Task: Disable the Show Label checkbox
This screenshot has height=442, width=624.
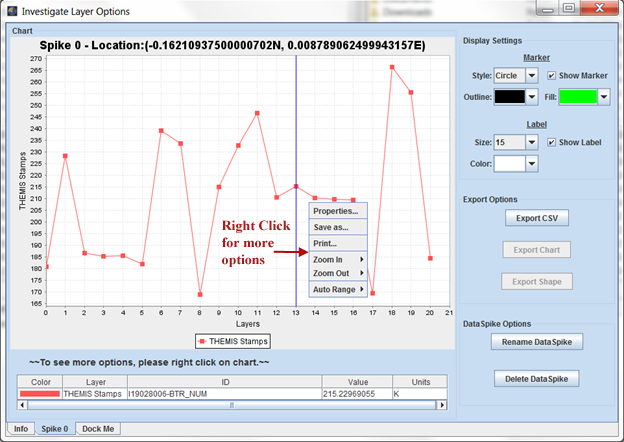Action: pos(552,142)
